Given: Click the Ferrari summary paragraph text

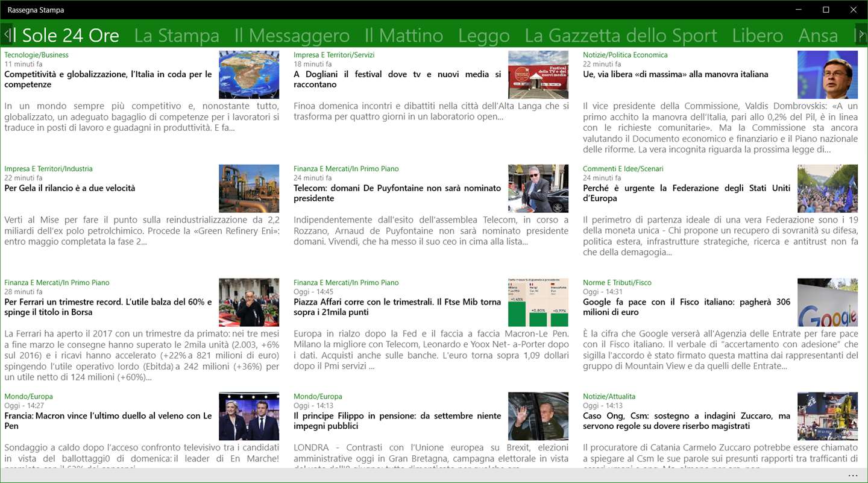Looking at the screenshot, I should (x=142, y=355).
